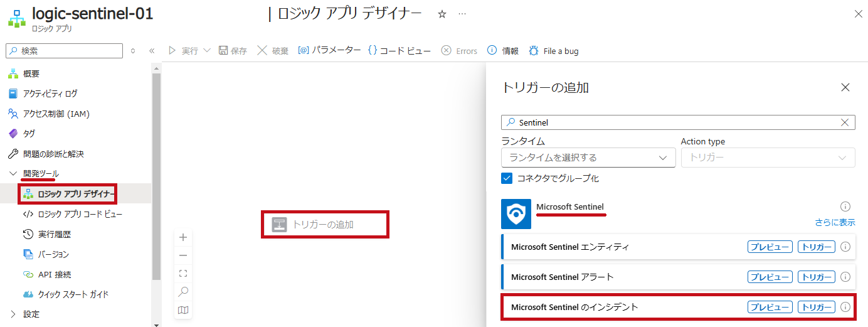Favorite the page with star icon
Image resolution: width=868 pixels, height=327 pixels.
[x=442, y=14]
